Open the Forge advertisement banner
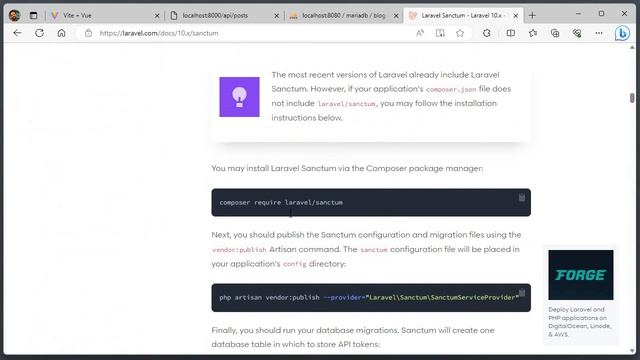Viewport: 640px width, 360px height. pyautogui.click(x=580, y=275)
